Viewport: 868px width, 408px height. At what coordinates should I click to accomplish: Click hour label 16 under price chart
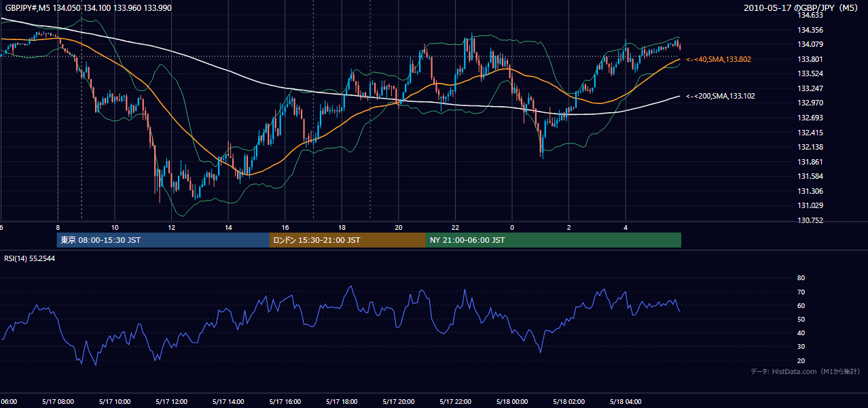285,227
